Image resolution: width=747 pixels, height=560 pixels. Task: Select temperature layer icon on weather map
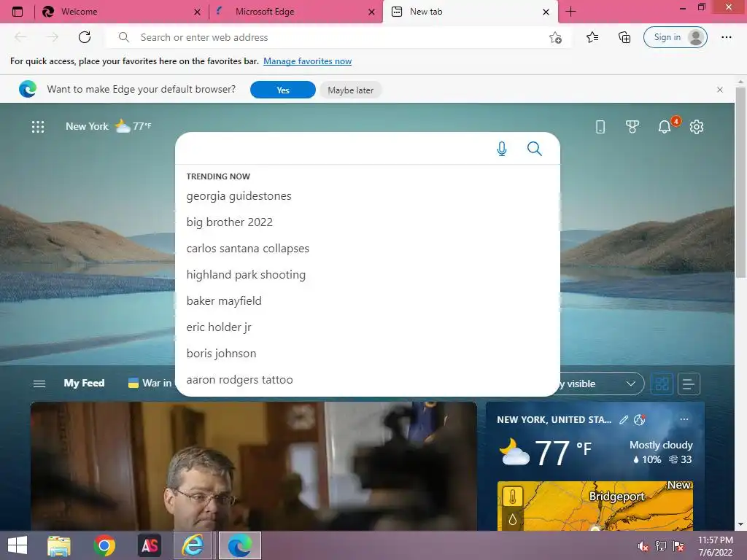point(513,497)
